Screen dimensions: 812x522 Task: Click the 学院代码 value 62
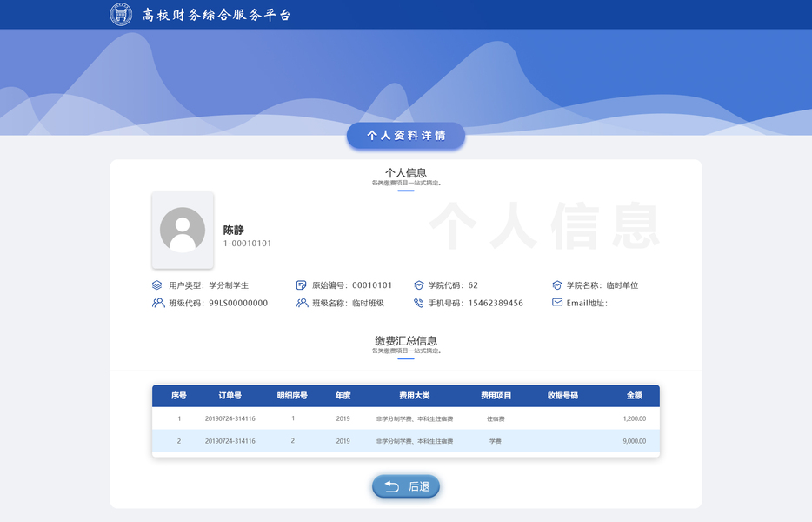click(x=473, y=285)
